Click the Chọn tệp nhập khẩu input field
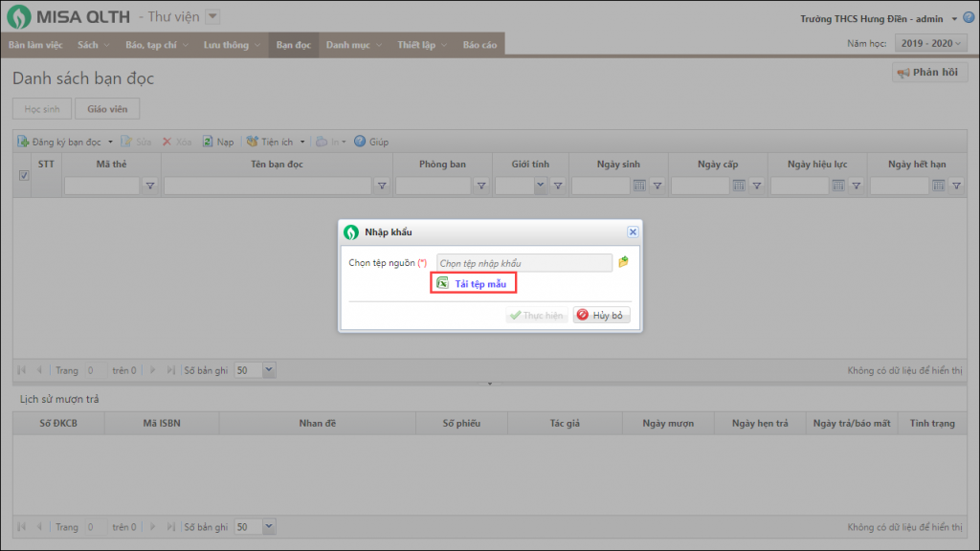Viewport: 980px width, 551px height. point(523,263)
